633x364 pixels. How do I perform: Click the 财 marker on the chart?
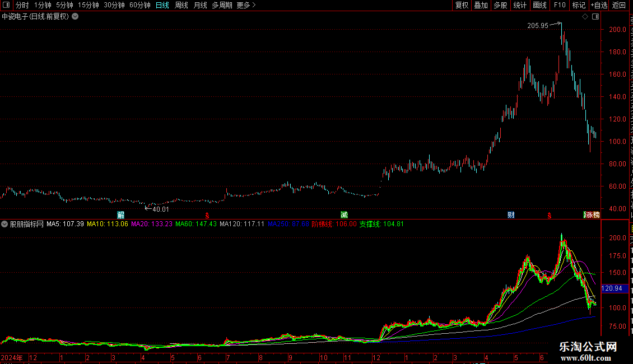point(511,214)
